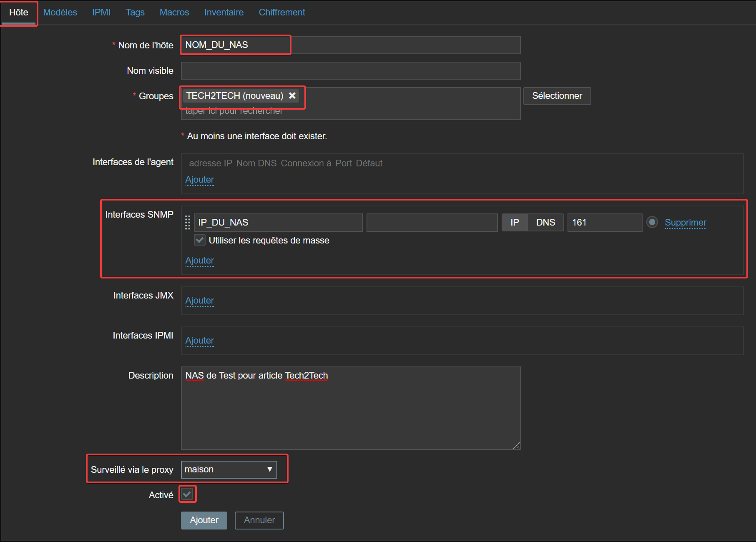Viewport: 756px width, 542px height.
Task: Add an agent interface via Ajouter link
Action: pyautogui.click(x=199, y=180)
